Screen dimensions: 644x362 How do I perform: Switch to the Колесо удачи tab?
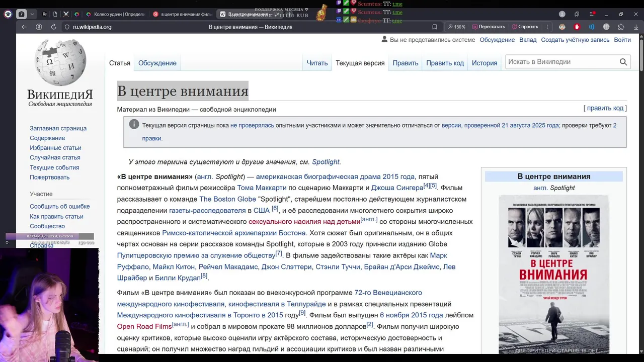coord(116,14)
